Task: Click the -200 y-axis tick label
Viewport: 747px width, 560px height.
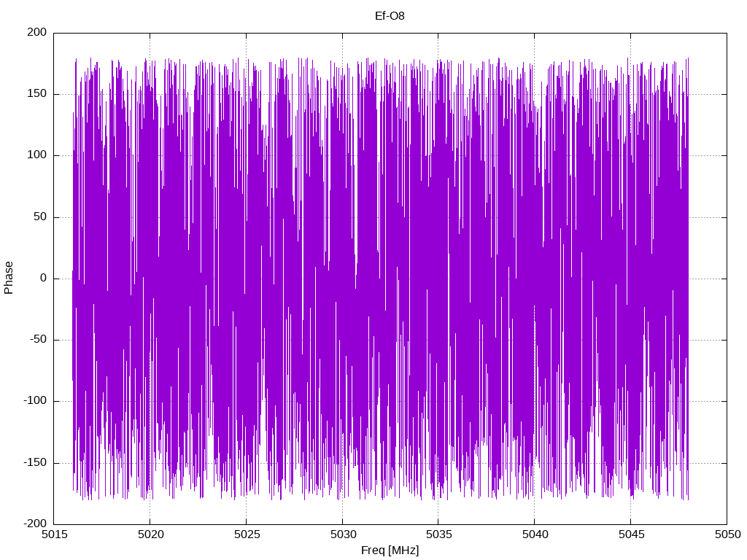Action: pos(35,524)
